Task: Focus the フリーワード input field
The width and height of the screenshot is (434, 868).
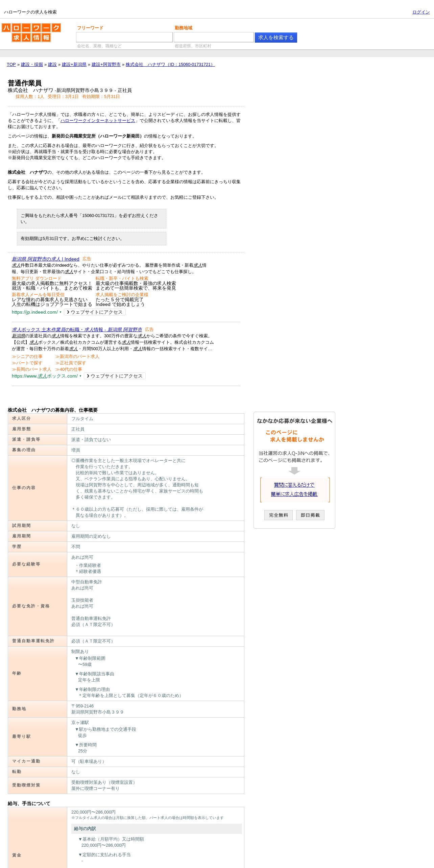Action: (124, 37)
